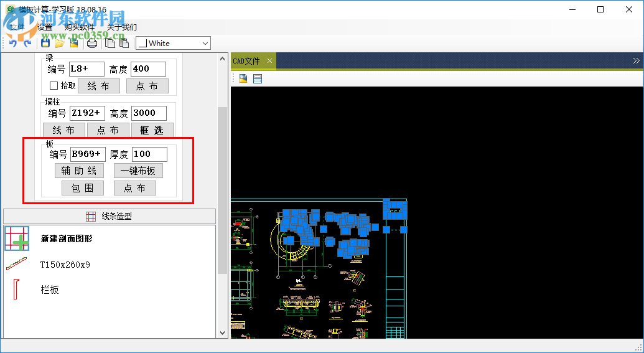The height and width of the screenshot is (353, 644).
Task: Click the 墙柱 线布 button
Action: point(63,130)
